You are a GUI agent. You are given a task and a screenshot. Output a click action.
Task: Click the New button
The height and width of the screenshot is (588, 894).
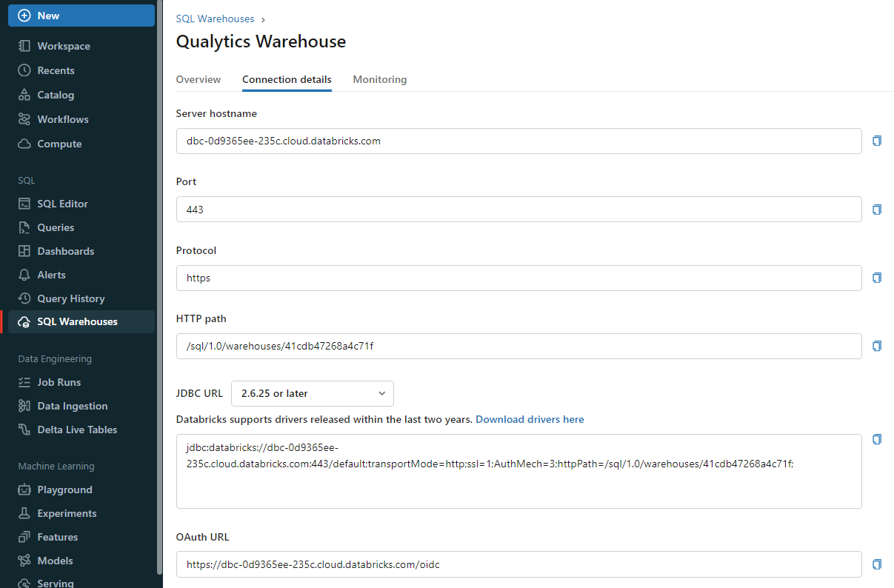[x=81, y=15]
